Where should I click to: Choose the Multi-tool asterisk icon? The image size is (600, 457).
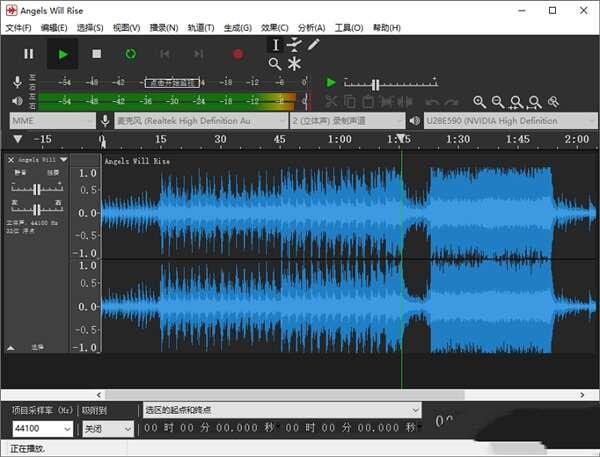294,64
